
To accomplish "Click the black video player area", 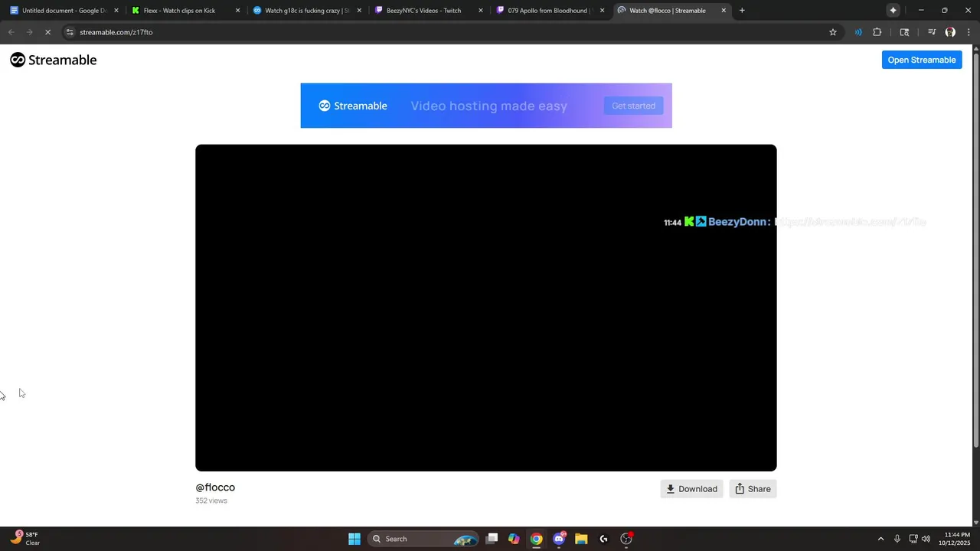I will pyautogui.click(x=486, y=308).
